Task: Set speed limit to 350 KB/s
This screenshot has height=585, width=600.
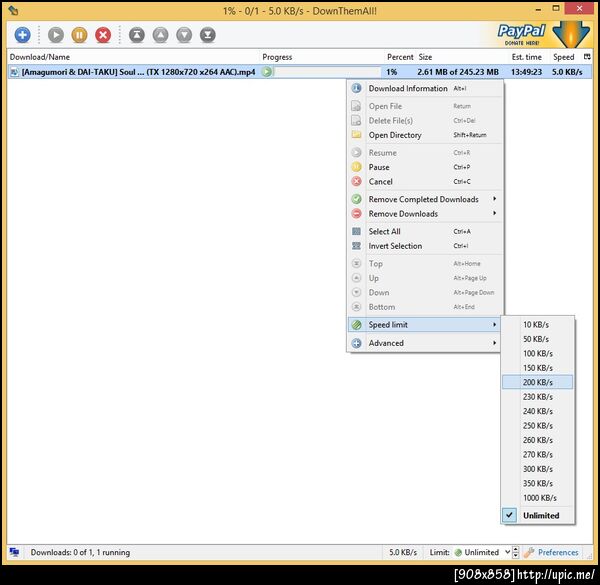Action: click(x=537, y=484)
